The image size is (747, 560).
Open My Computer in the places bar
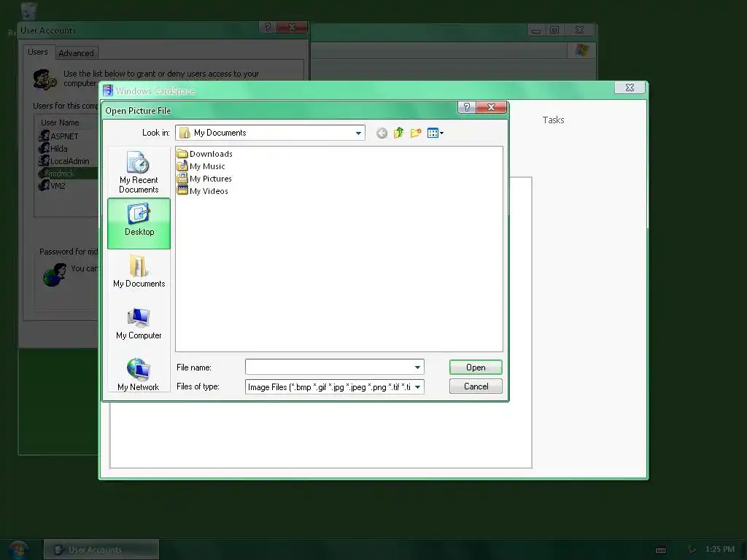click(139, 324)
